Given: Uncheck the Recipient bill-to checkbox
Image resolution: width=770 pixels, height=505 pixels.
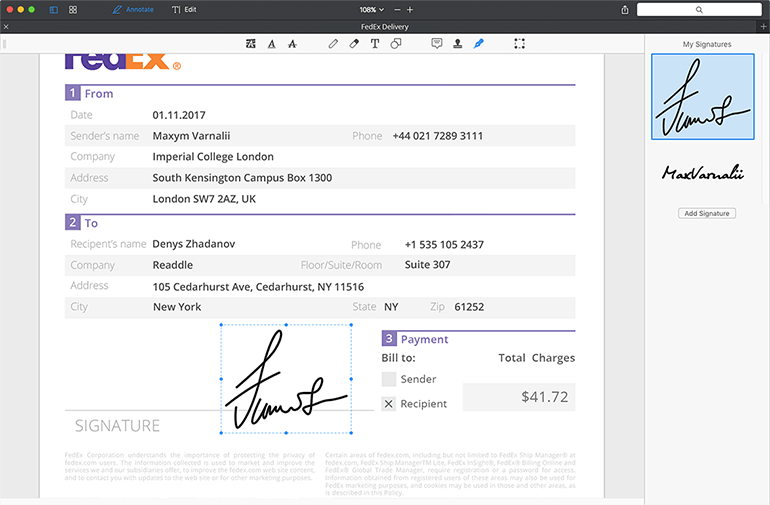Looking at the screenshot, I should (388, 404).
